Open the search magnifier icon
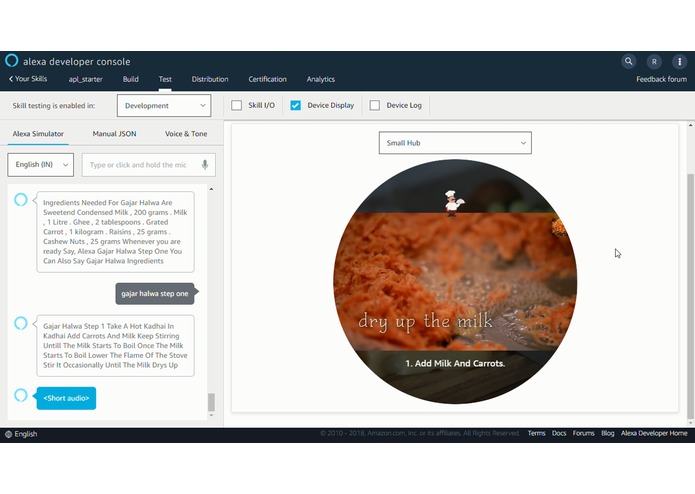Image resolution: width=695 pixels, height=494 pixels. pyautogui.click(x=629, y=61)
